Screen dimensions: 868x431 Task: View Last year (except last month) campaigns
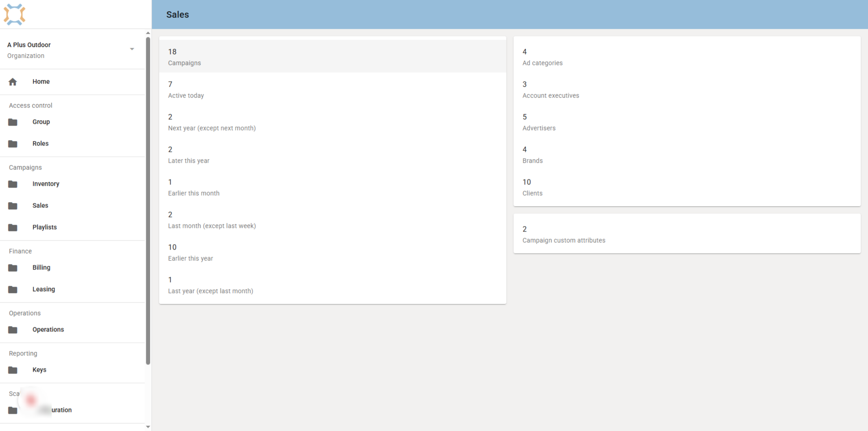pos(333,284)
